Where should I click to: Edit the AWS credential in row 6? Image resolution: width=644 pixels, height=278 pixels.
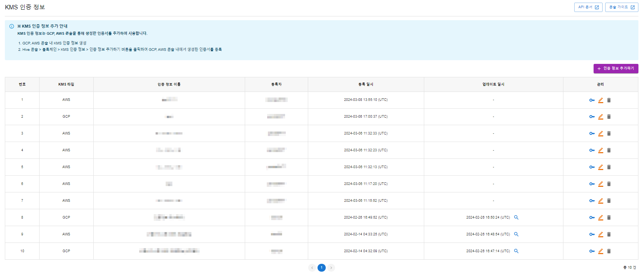(x=601, y=184)
